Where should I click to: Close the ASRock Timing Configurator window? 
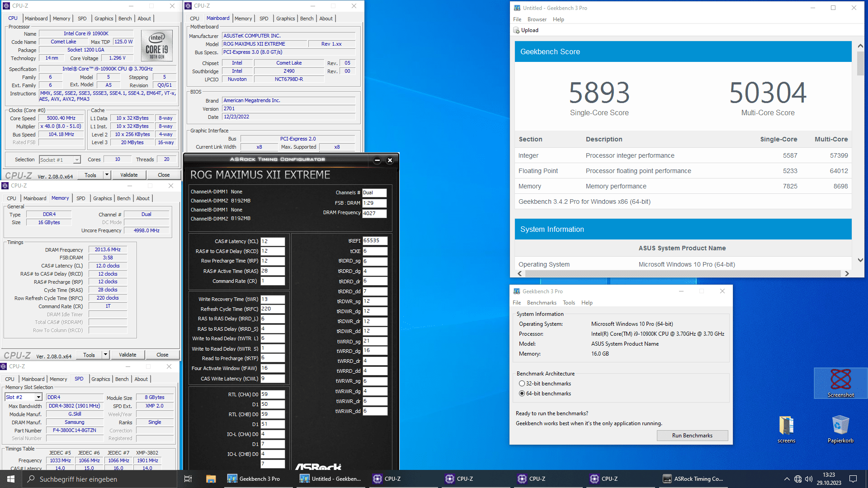pyautogui.click(x=390, y=160)
